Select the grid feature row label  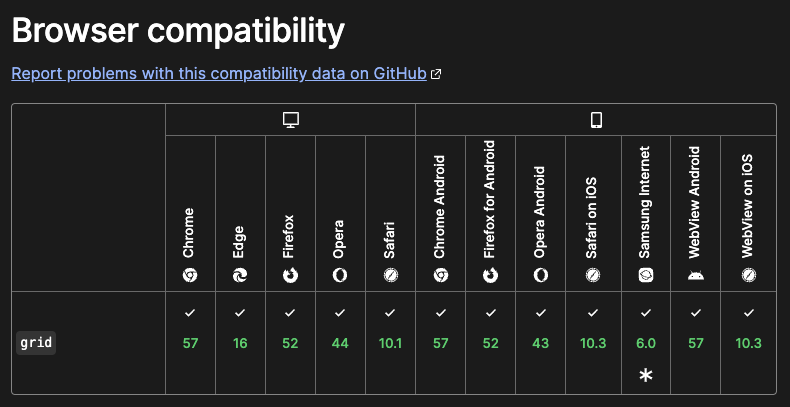36,343
